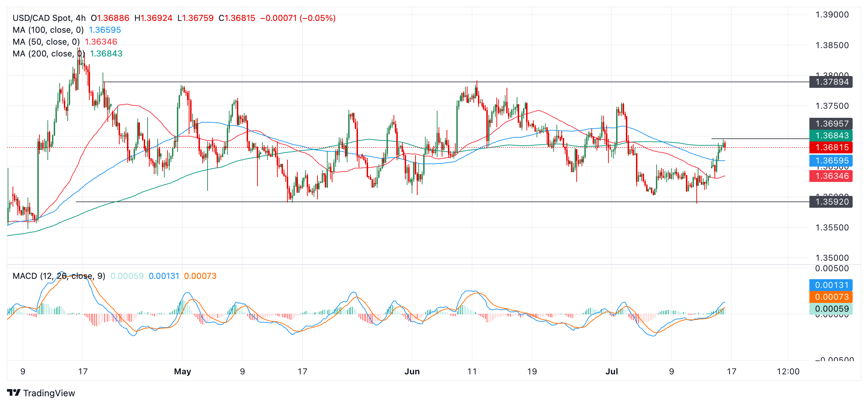Click the Jun label on time axis
The width and height of the screenshot is (868, 405).
pos(412,372)
